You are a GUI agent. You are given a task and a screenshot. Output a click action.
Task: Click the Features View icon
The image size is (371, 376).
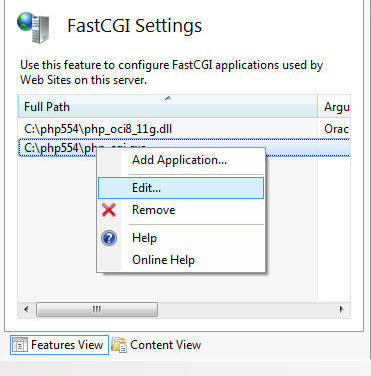[x=20, y=345]
